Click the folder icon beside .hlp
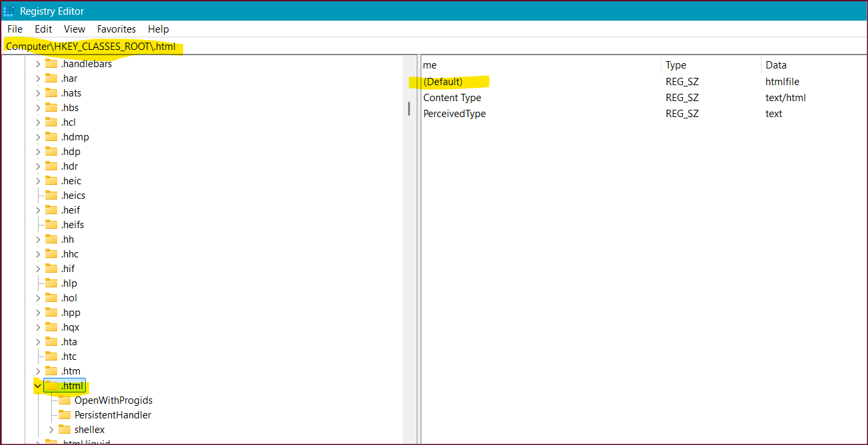This screenshot has height=445, width=868. 51,283
